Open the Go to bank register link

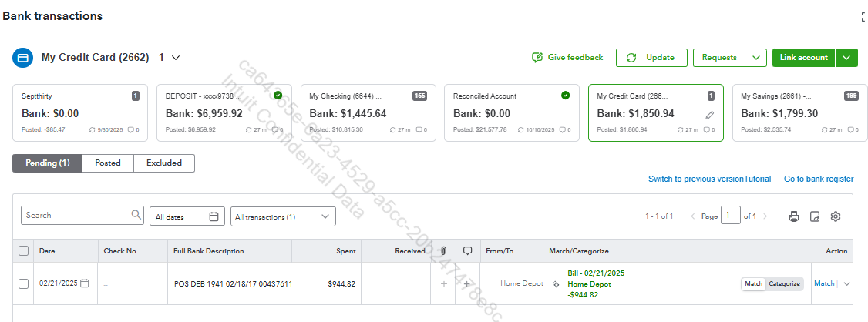tap(819, 179)
